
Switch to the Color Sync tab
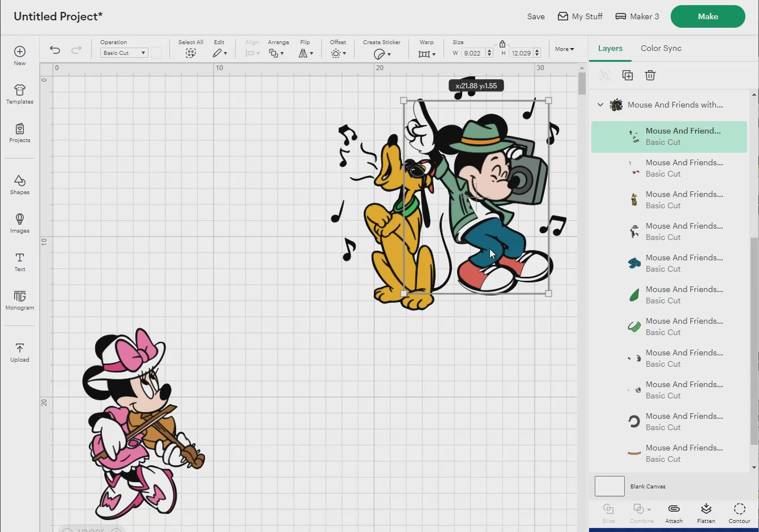(661, 48)
